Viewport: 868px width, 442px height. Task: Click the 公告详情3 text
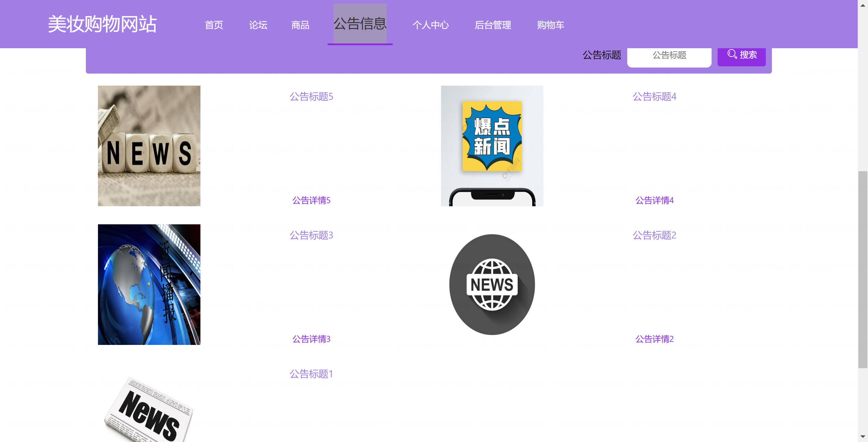pyautogui.click(x=311, y=339)
